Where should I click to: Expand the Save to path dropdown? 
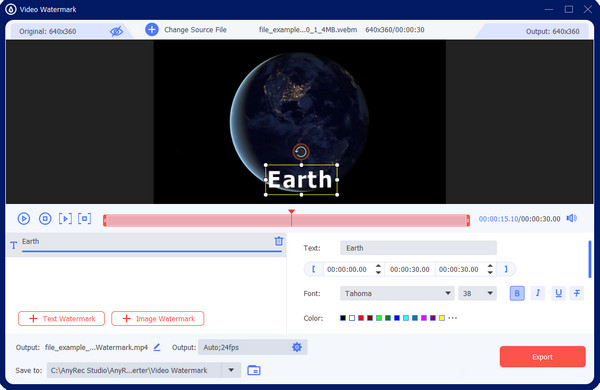231,370
